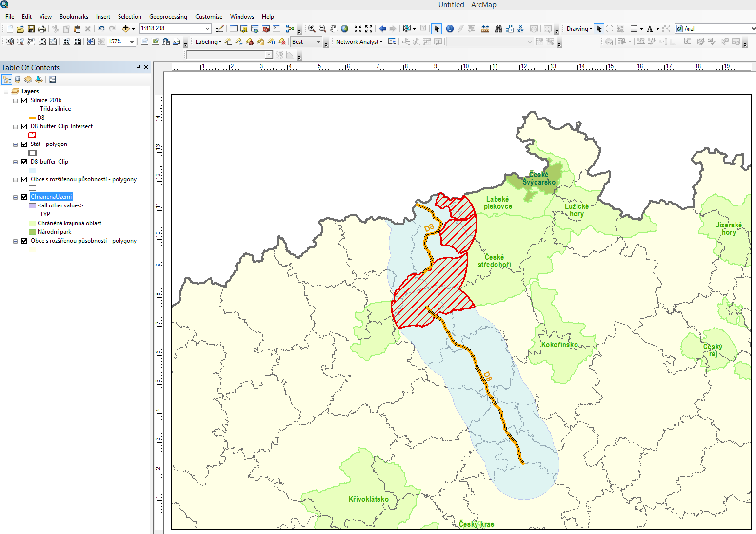Open the Customize menu
Screen dimensions: 756x534
coord(209,17)
